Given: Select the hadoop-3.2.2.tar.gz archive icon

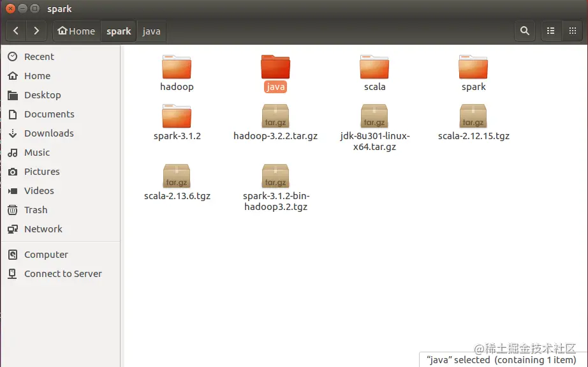Looking at the screenshot, I should pyautogui.click(x=276, y=116).
